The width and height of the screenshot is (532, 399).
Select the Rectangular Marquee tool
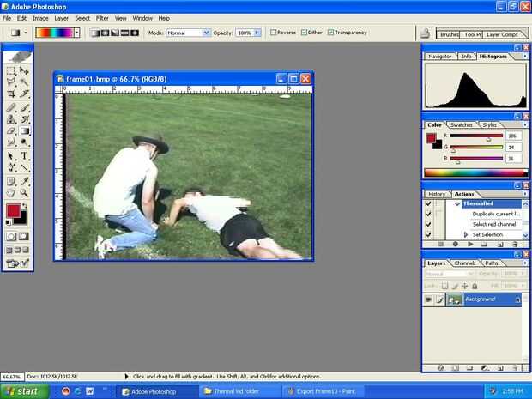pyautogui.click(x=11, y=71)
